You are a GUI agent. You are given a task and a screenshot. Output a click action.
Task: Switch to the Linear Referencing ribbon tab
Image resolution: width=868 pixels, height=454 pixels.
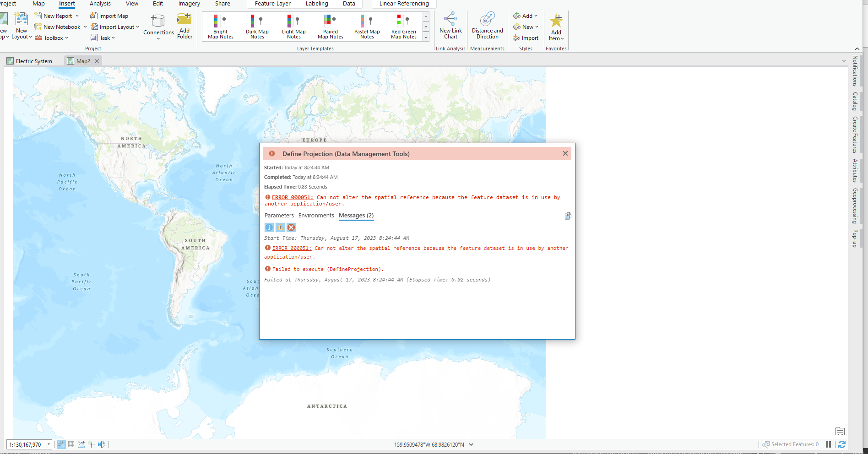[403, 4]
